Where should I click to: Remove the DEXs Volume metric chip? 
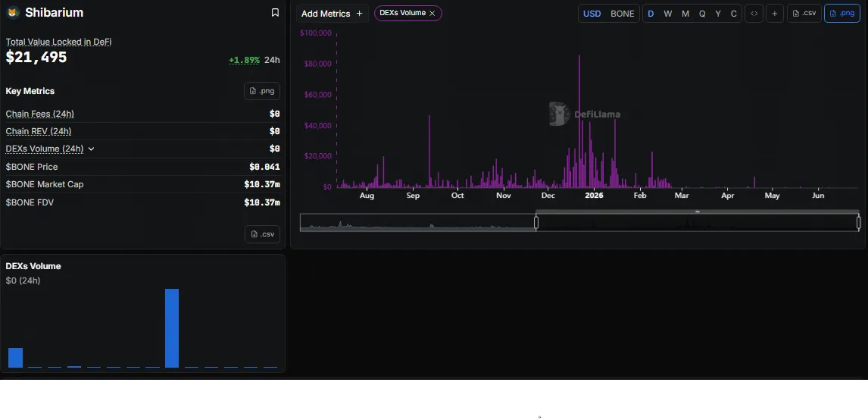[x=432, y=14]
